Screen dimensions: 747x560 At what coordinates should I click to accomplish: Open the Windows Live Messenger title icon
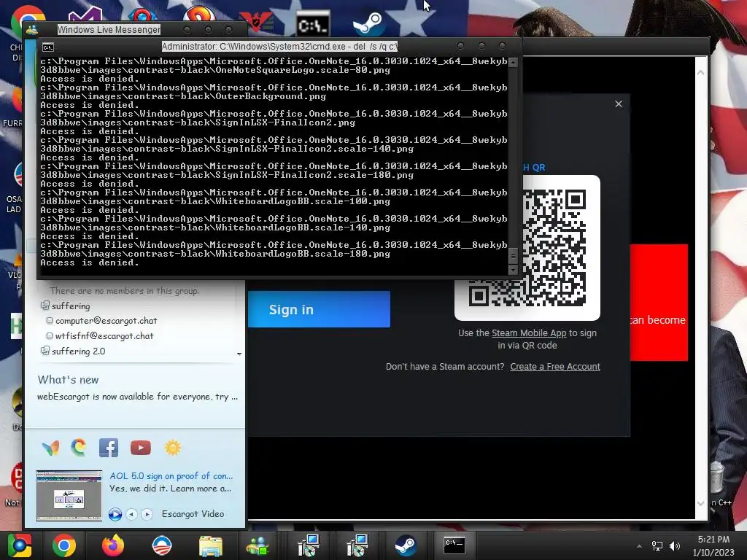32,30
